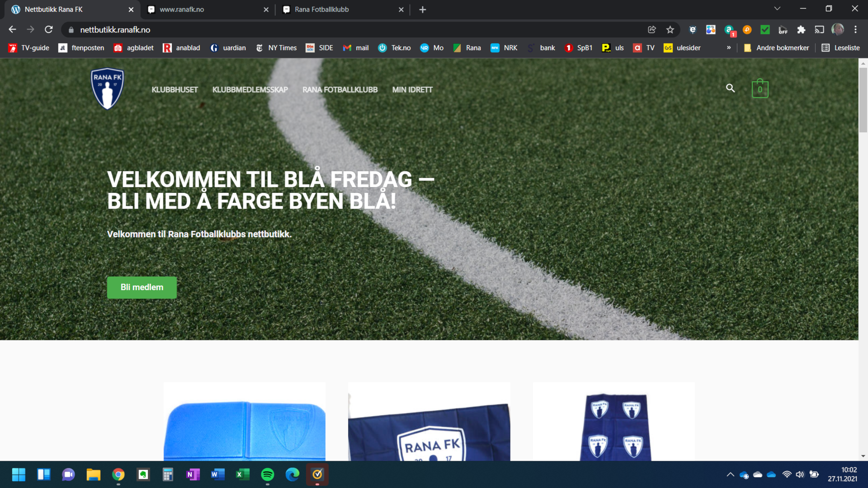Open the Chrome profile avatar

(x=838, y=29)
